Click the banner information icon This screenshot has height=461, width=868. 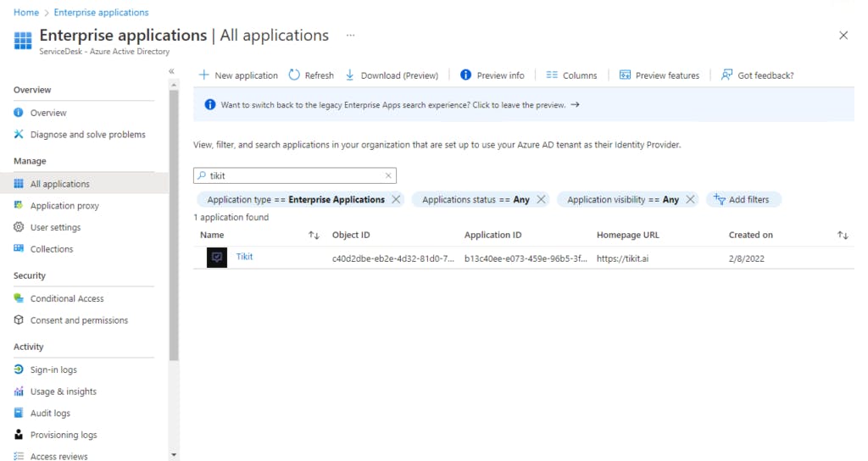pos(210,104)
